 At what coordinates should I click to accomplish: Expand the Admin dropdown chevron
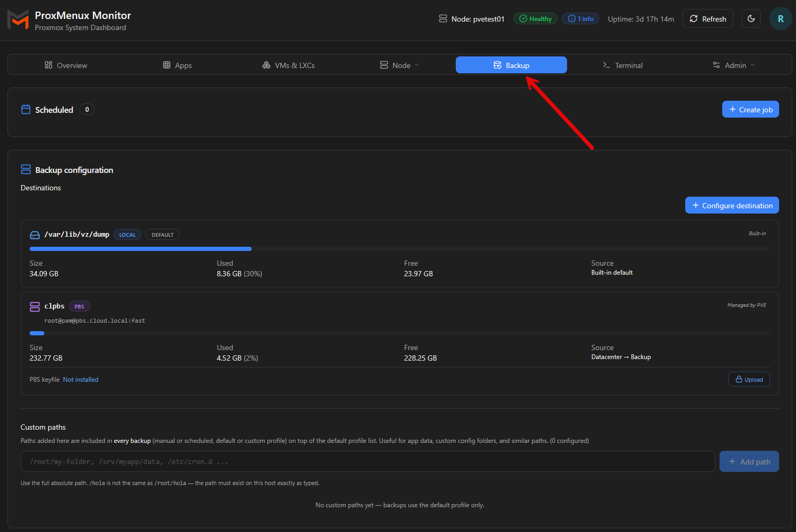pos(753,65)
